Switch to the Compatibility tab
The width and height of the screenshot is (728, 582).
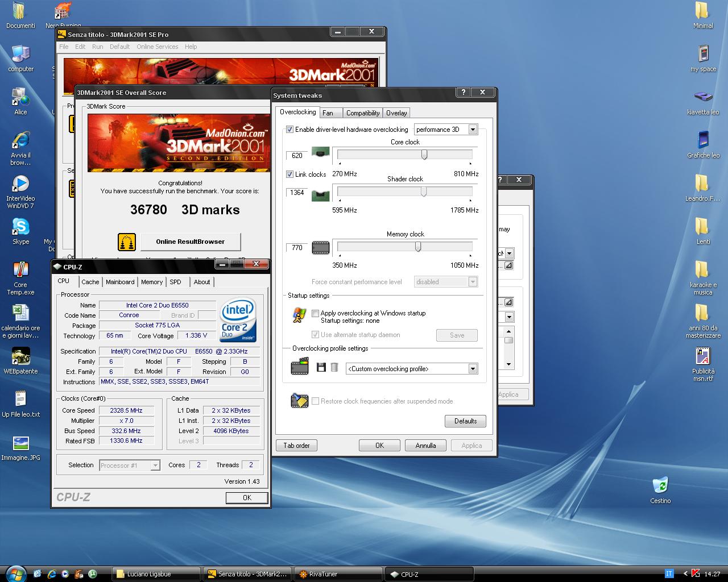pyautogui.click(x=363, y=113)
